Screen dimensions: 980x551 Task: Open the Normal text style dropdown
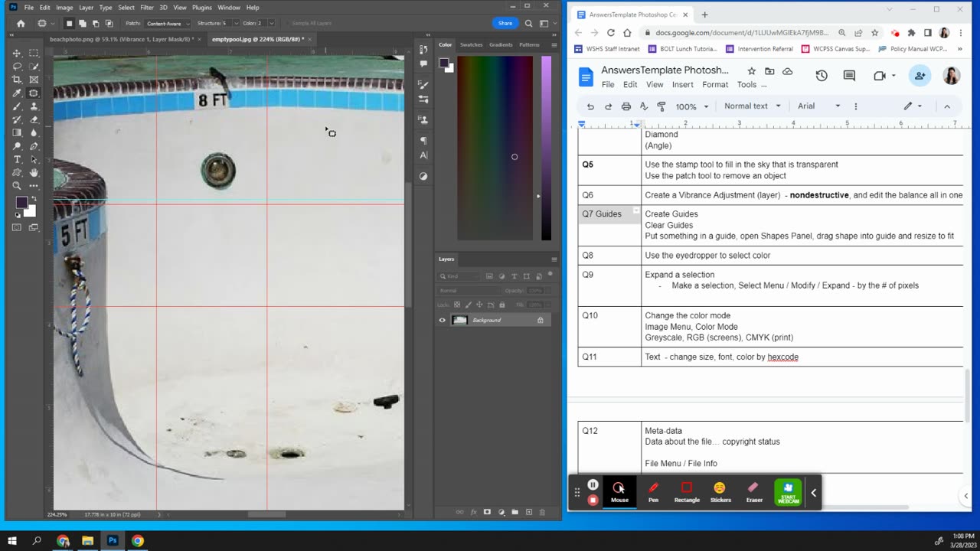(753, 106)
